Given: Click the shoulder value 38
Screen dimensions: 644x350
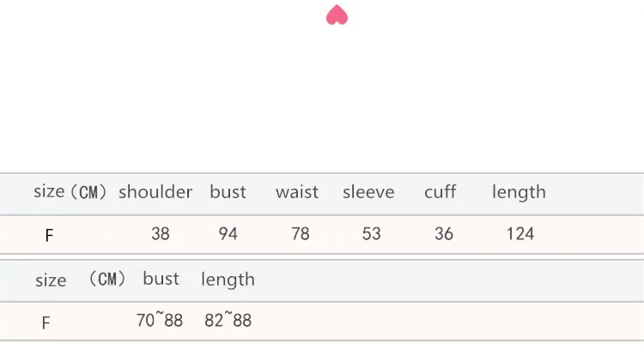Looking at the screenshot, I should click(x=161, y=234).
